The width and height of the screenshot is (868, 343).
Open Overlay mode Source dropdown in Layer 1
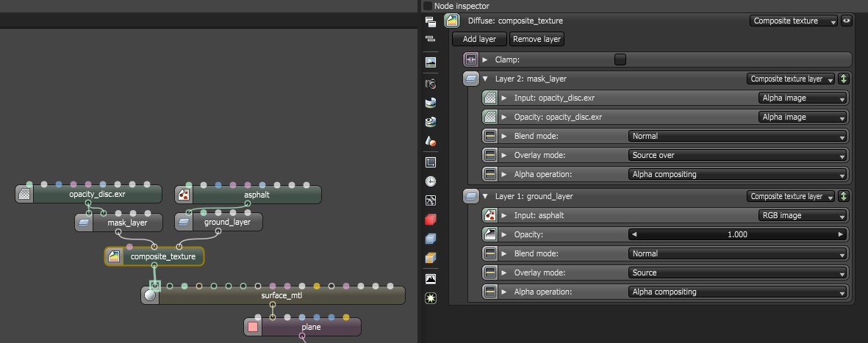point(737,272)
